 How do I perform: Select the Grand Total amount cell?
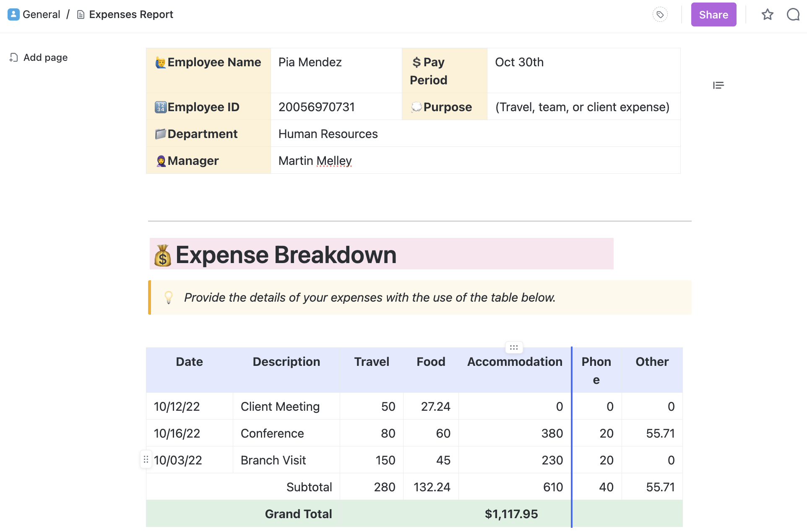point(511,513)
